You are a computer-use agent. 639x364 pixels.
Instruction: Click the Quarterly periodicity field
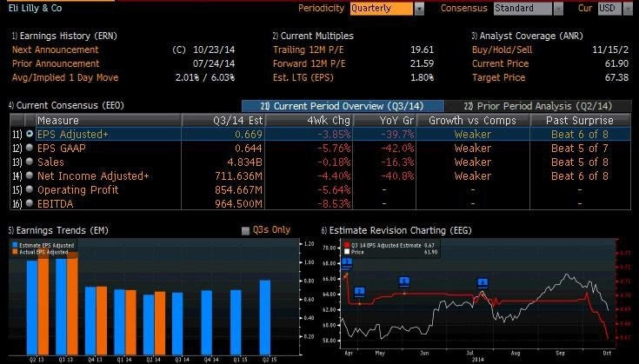click(x=382, y=9)
